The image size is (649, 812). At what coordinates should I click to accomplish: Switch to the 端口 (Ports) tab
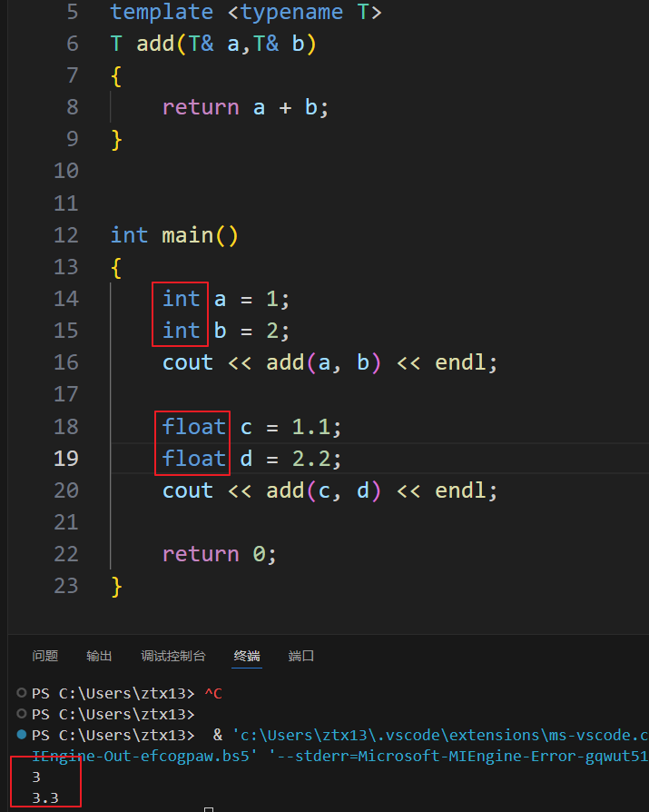click(x=300, y=656)
